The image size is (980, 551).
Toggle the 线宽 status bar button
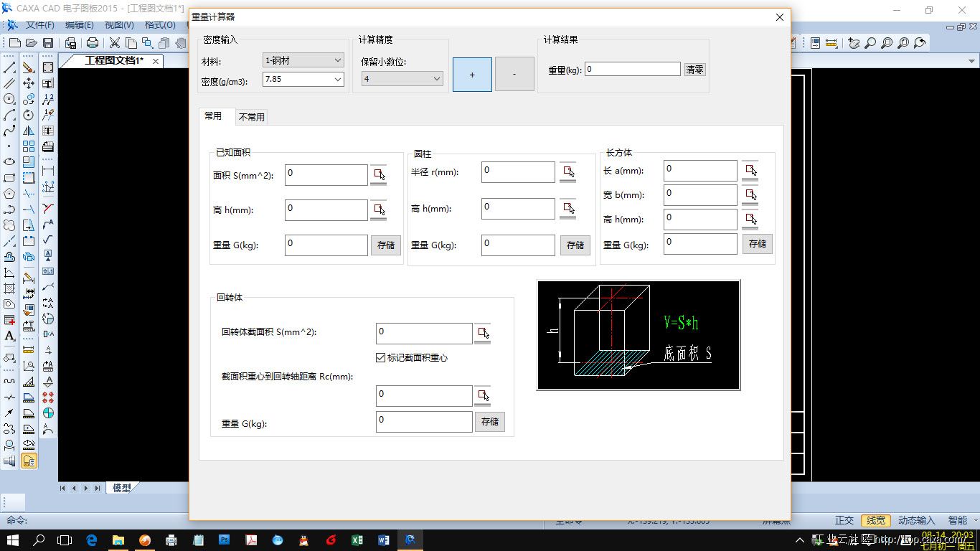tap(875, 520)
